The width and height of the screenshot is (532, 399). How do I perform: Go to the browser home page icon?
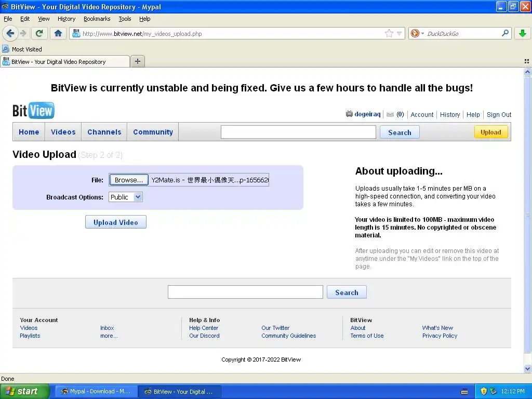58,33
